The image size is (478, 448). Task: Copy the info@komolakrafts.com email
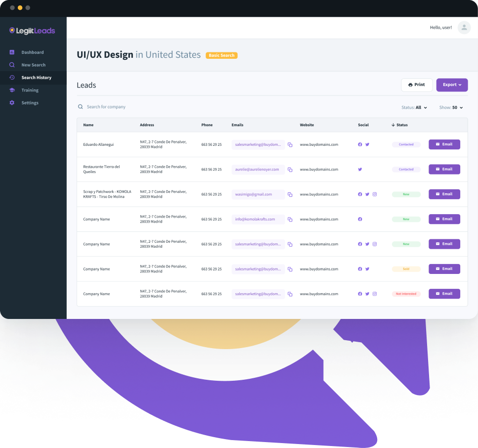coord(290,220)
